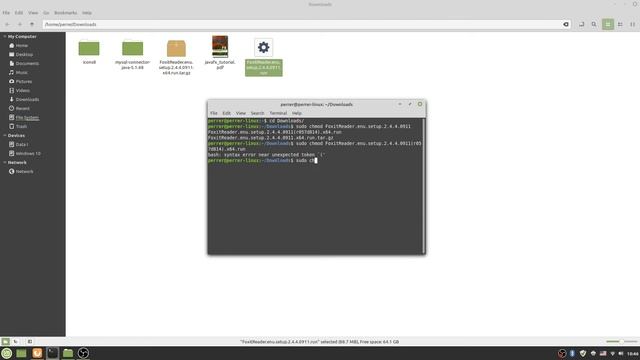The width and height of the screenshot is (640, 360).
Task: Open the terminal Edit menu
Action: (227, 113)
